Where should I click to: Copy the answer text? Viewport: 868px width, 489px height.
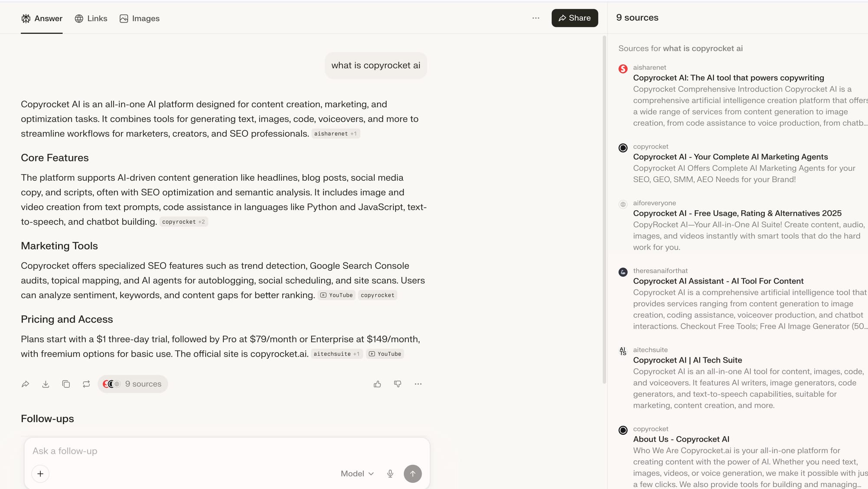tap(66, 384)
